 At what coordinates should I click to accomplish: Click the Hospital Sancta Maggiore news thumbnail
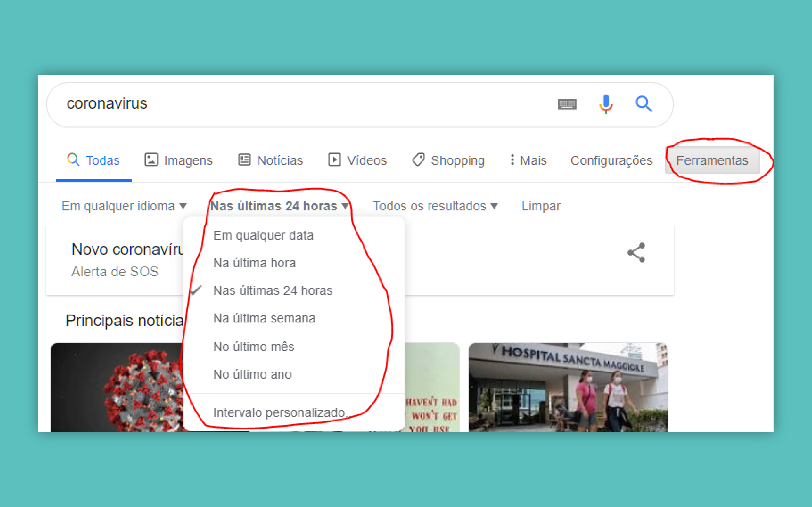click(x=568, y=387)
